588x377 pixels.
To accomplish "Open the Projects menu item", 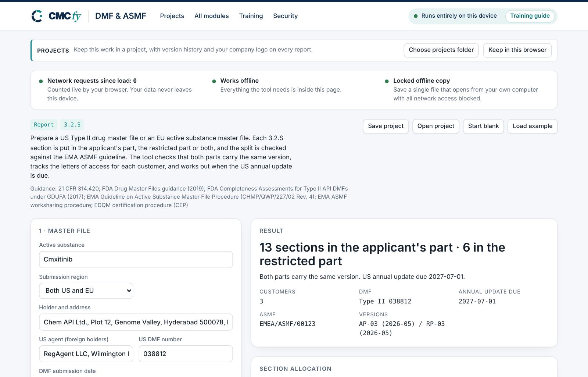I will [x=172, y=16].
